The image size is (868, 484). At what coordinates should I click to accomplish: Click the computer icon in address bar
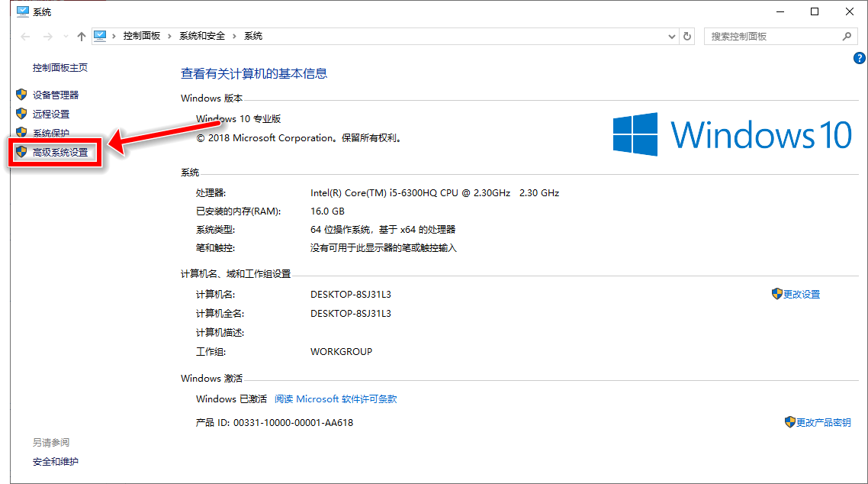pyautogui.click(x=100, y=36)
